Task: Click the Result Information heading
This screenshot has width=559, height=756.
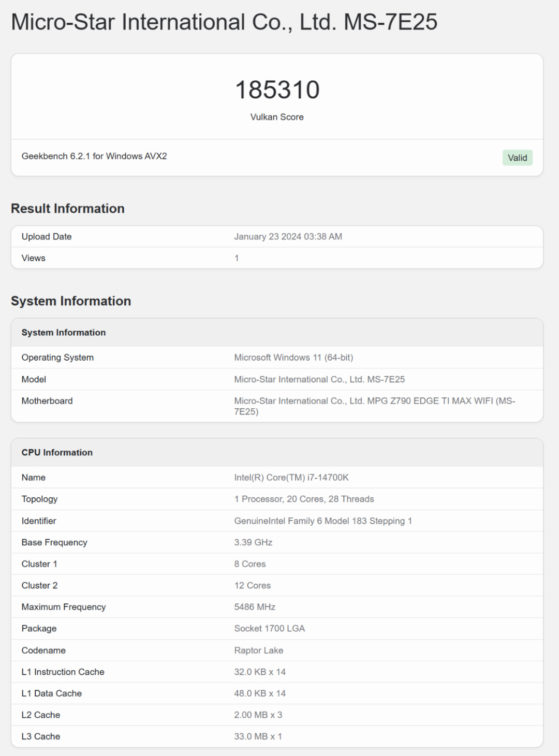Action: [68, 209]
